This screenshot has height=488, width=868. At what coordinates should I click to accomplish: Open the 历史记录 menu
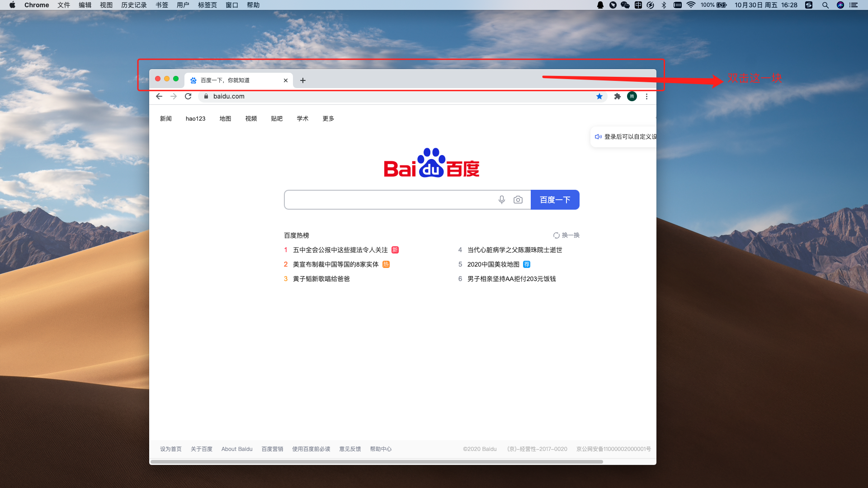pos(134,5)
